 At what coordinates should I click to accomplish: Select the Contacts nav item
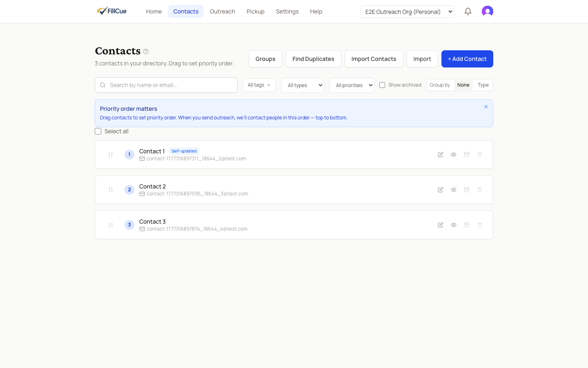pyautogui.click(x=186, y=11)
